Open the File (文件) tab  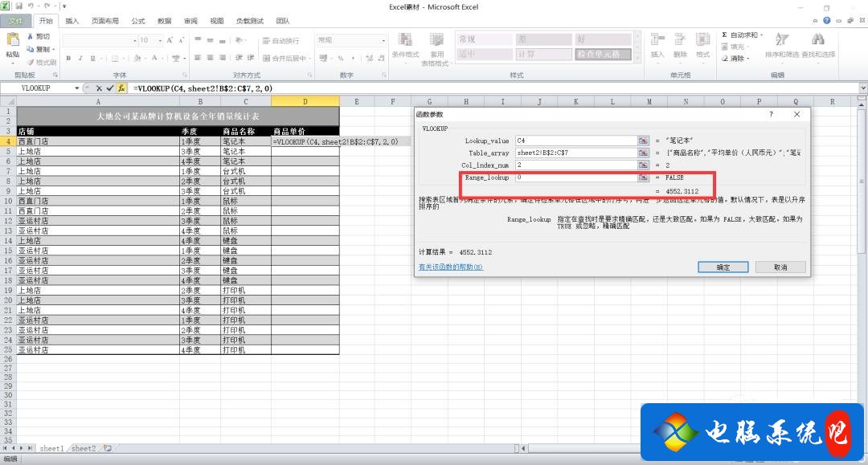(x=15, y=21)
